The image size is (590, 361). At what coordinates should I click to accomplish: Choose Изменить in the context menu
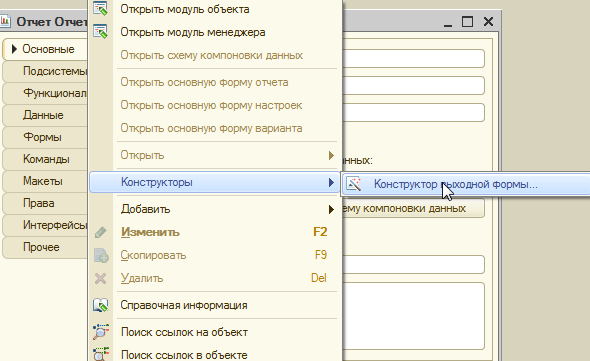[x=216, y=232]
